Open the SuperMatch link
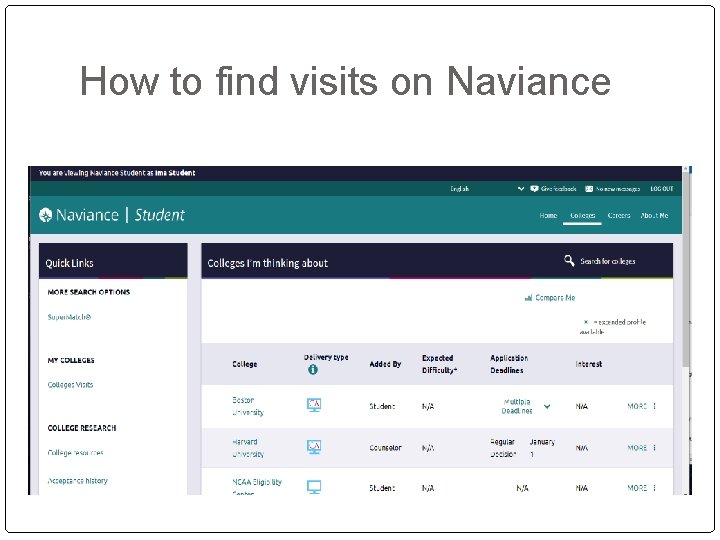720x540 pixels. pos(69,317)
